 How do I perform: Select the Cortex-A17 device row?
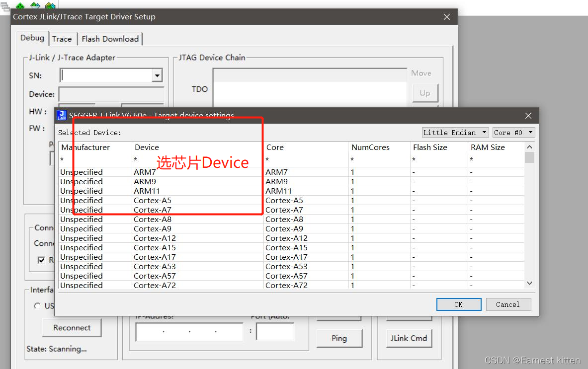click(x=291, y=257)
